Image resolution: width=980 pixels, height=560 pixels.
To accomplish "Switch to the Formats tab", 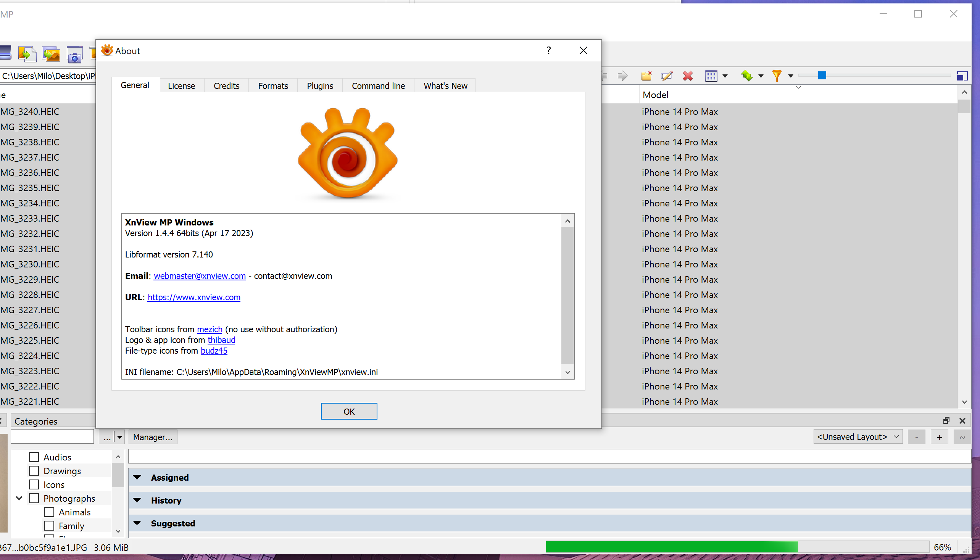I will (x=273, y=86).
